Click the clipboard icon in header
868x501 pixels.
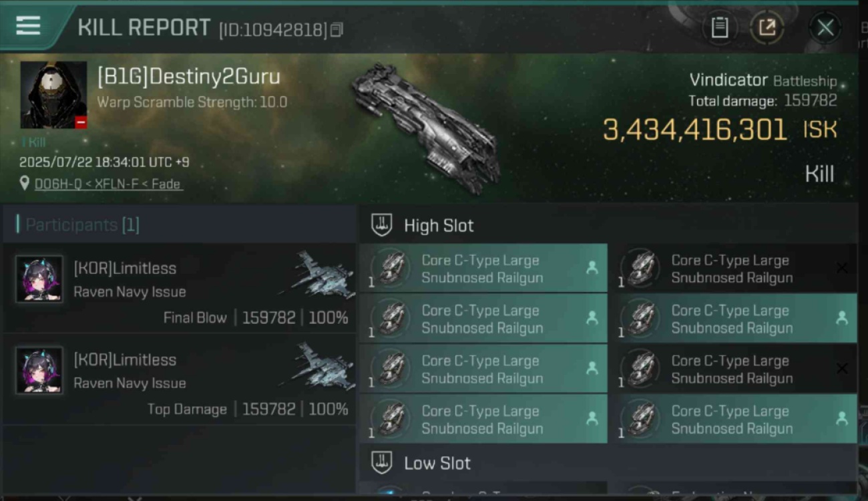click(x=719, y=27)
